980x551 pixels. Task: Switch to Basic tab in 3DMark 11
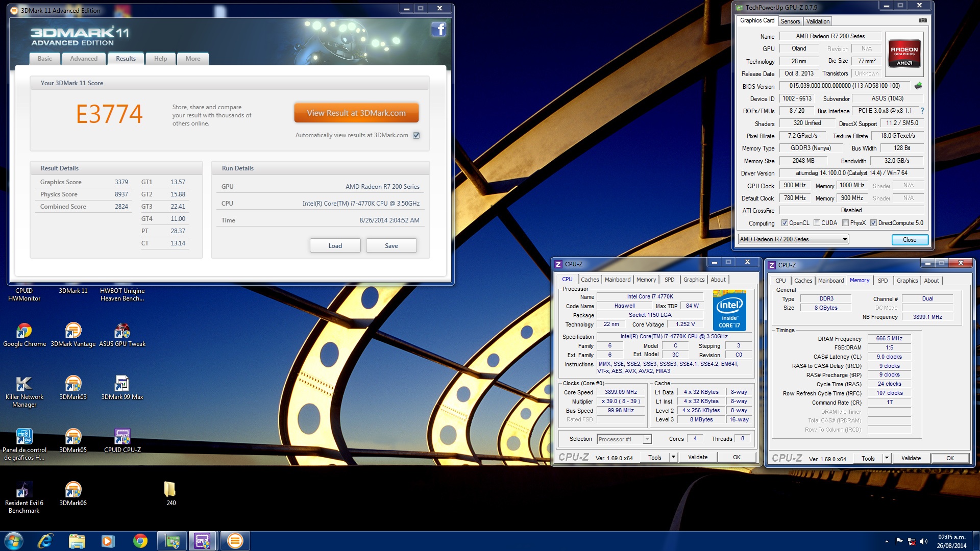click(44, 59)
